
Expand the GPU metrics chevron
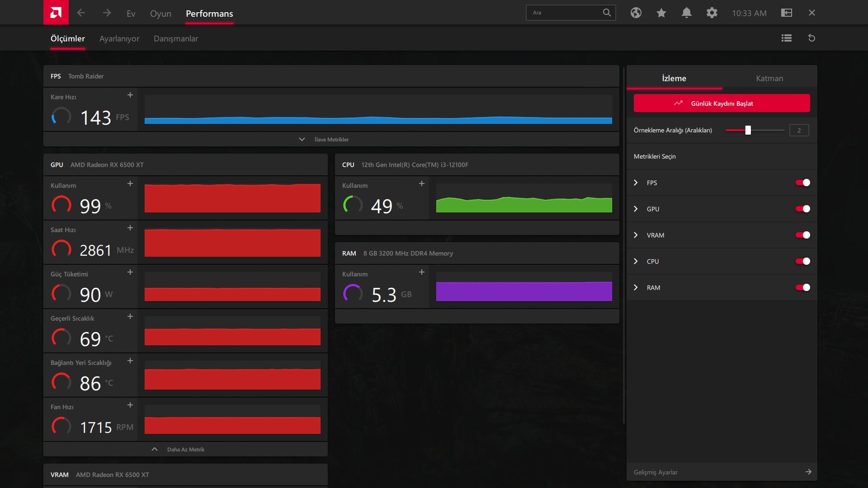[636, 209]
